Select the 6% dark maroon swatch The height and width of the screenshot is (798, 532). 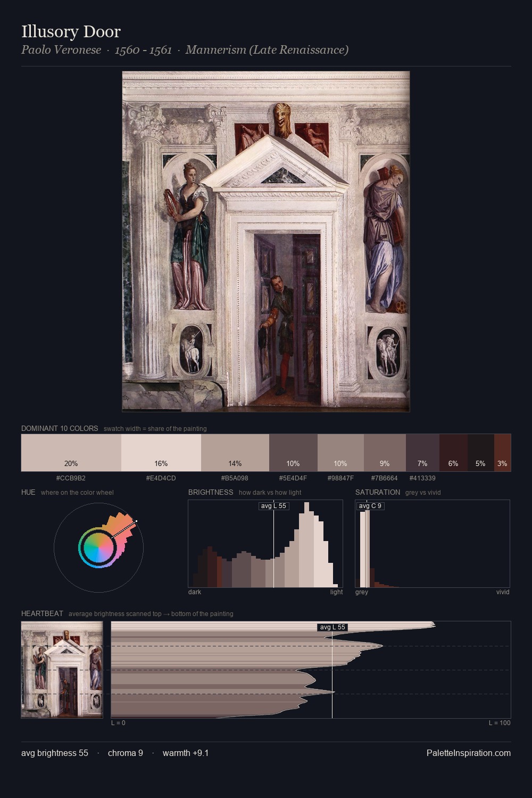click(x=453, y=453)
